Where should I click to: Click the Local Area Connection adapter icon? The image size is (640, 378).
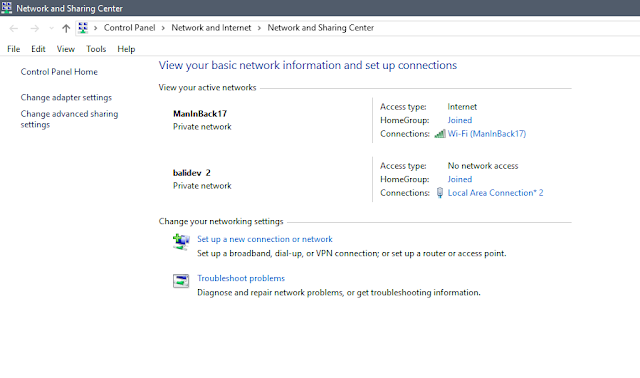[x=440, y=193]
